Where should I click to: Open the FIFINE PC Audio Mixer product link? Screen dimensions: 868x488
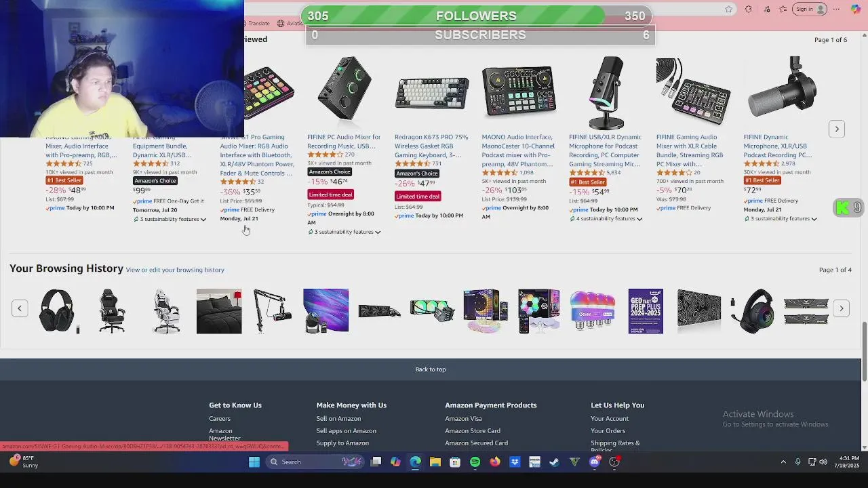click(344, 141)
